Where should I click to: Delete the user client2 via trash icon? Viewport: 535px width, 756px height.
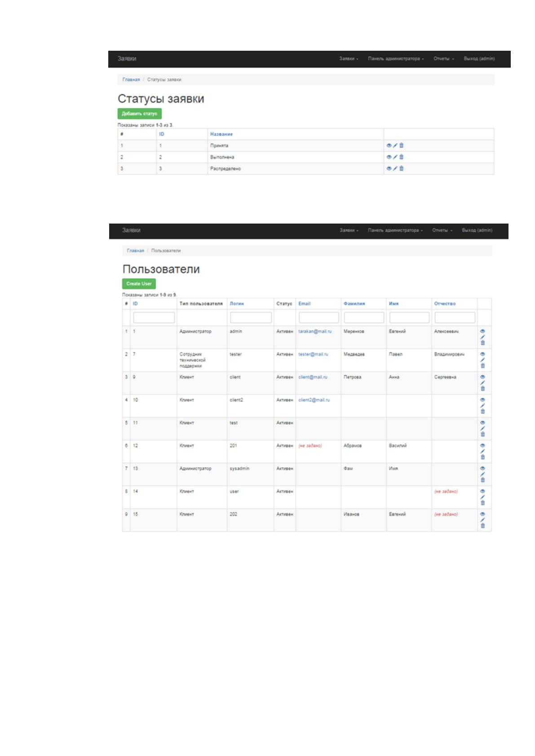point(483,411)
